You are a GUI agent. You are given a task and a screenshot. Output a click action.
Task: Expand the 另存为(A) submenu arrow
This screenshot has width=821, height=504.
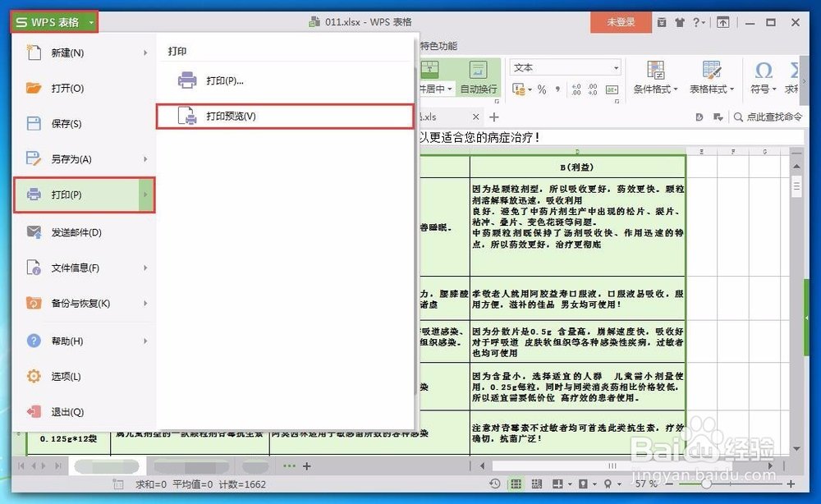(x=145, y=159)
